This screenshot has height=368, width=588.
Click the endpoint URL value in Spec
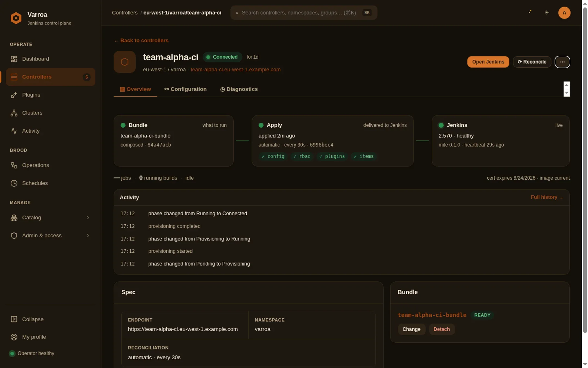tap(183, 329)
